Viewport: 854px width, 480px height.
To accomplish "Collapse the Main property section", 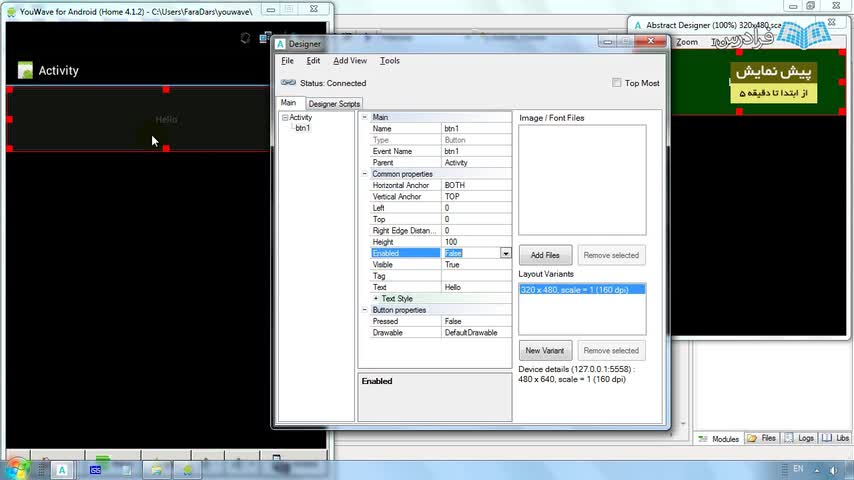I will pos(364,117).
